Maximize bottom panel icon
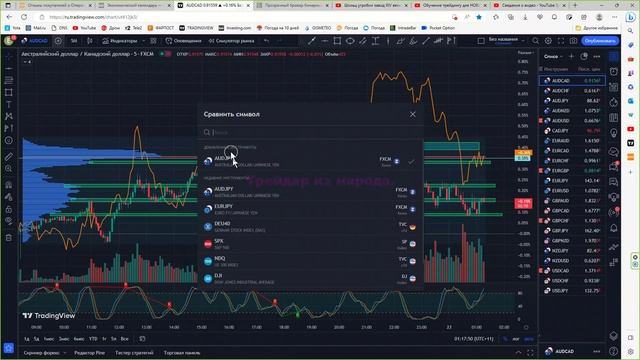 530,352
